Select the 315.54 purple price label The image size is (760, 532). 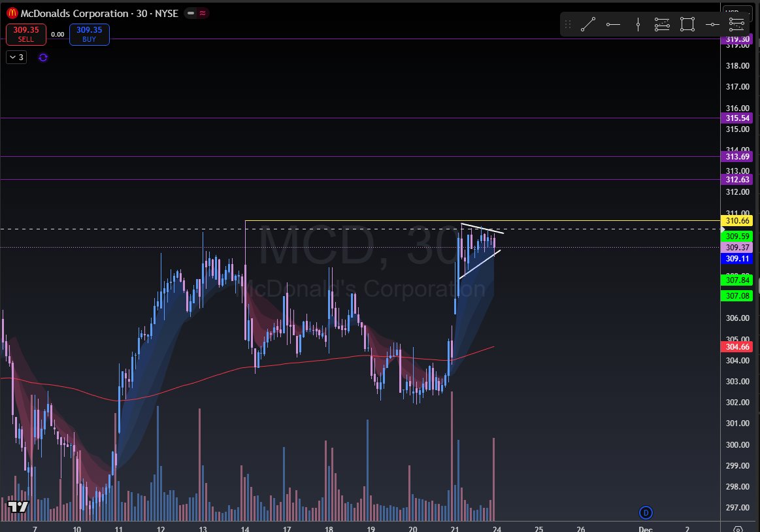tap(737, 118)
